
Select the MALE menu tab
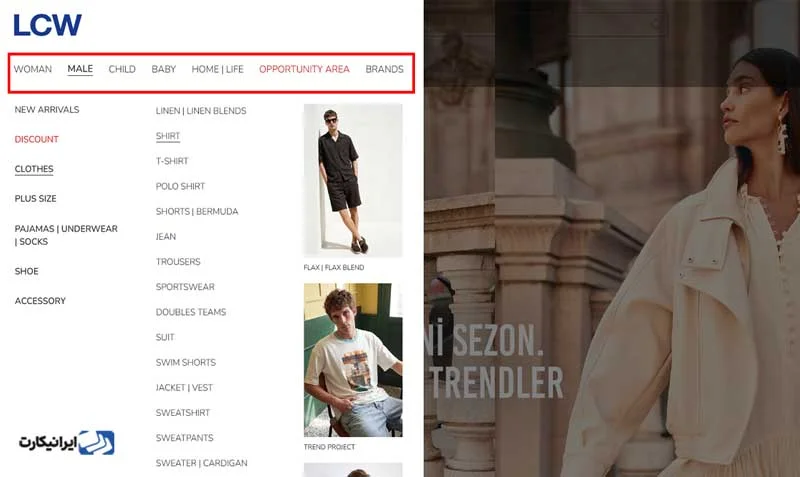[x=80, y=69]
